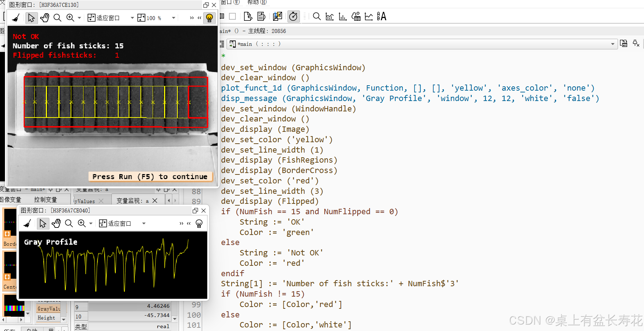Clear the fish sticks graphics window with broom

16,18
